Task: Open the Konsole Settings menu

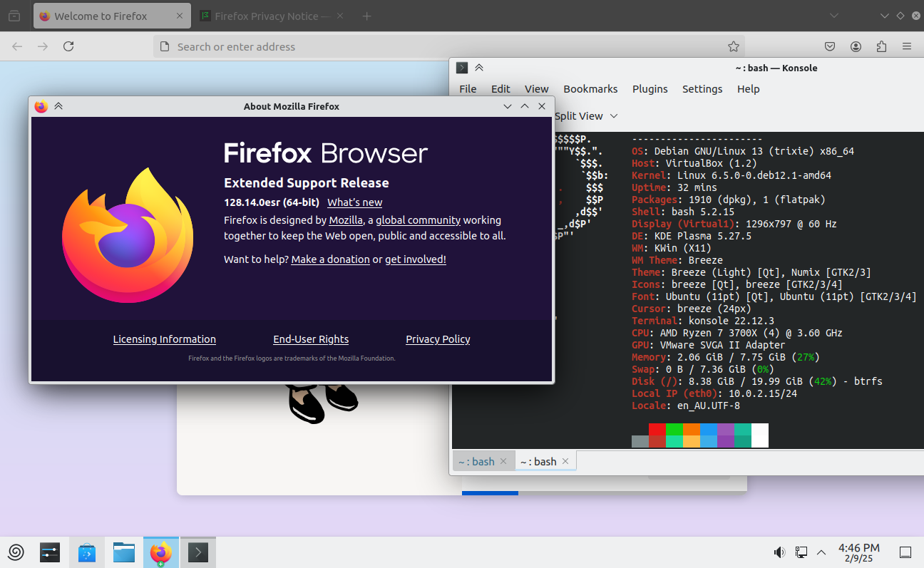Action: click(702, 89)
